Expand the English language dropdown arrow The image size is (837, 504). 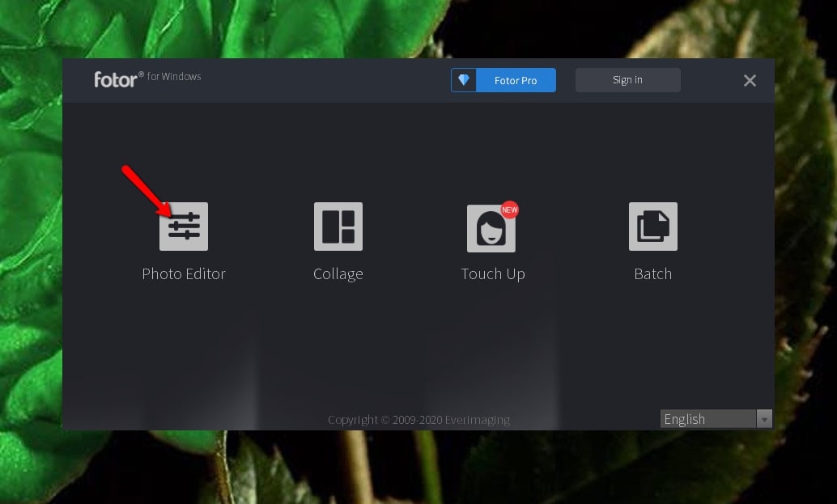coord(764,419)
